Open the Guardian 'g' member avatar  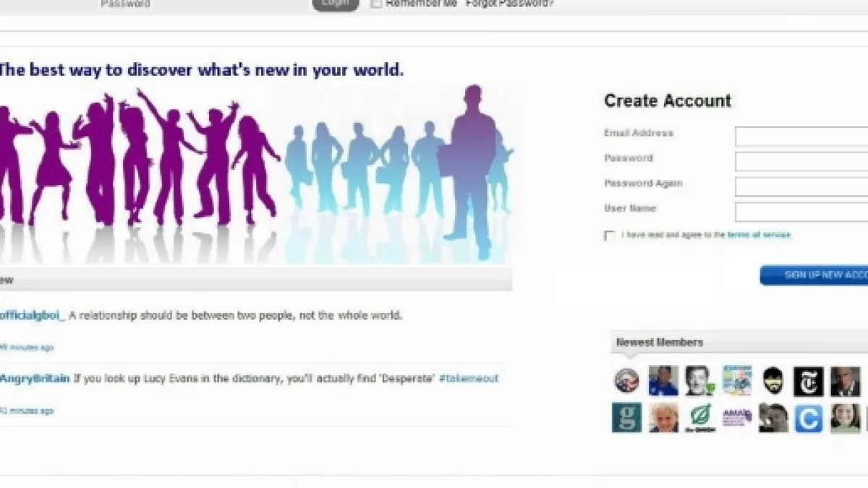pos(626,418)
